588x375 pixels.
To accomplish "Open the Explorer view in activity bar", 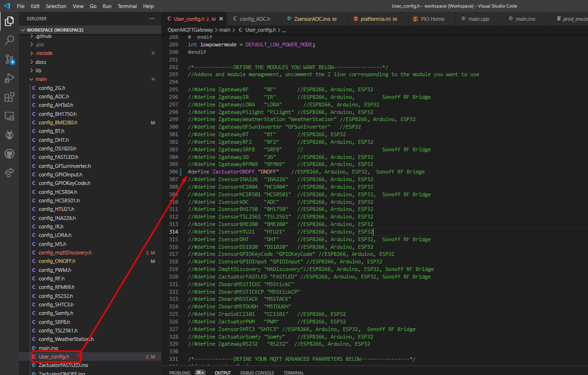I will click(9, 21).
